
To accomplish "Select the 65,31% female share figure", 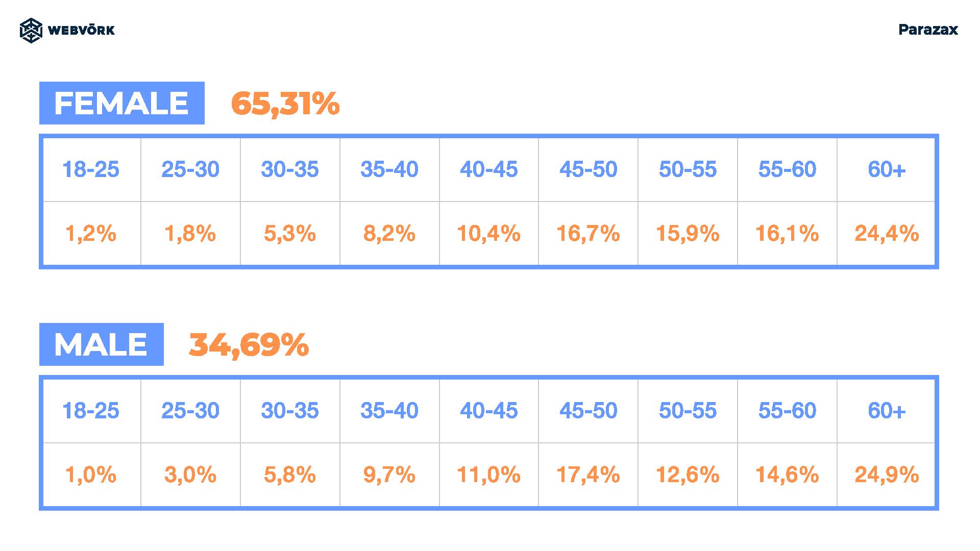I will tap(285, 104).
